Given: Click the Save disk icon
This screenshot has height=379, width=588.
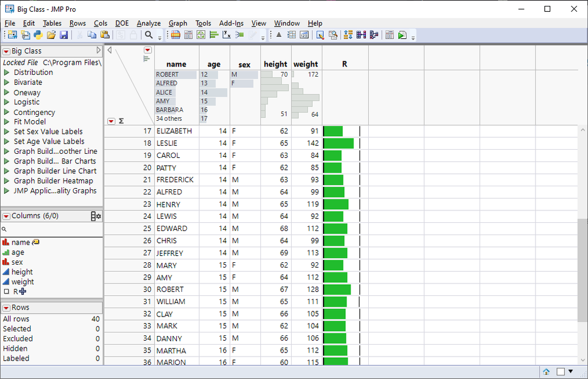Looking at the screenshot, I should tap(64, 35).
